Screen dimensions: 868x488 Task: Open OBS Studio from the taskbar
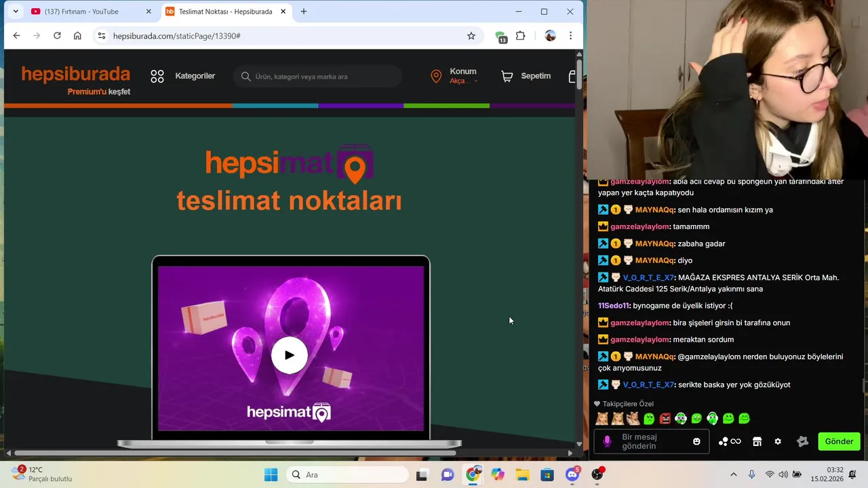[597, 474]
